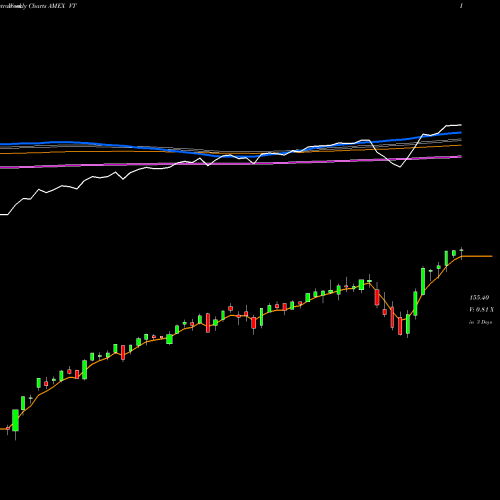The height and width of the screenshot is (500, 500).
Task: Select the white indicator line at its far-left start
Action: point(3,215)
